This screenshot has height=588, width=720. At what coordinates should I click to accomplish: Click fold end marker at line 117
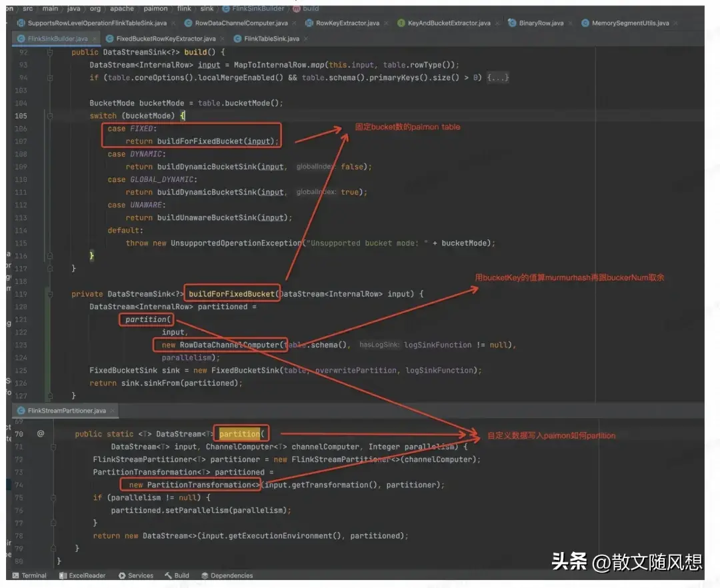tap(49, 269)
